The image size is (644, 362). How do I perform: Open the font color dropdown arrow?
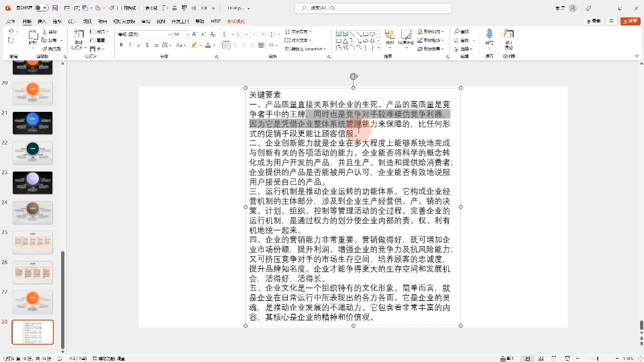tap(214, 45)
